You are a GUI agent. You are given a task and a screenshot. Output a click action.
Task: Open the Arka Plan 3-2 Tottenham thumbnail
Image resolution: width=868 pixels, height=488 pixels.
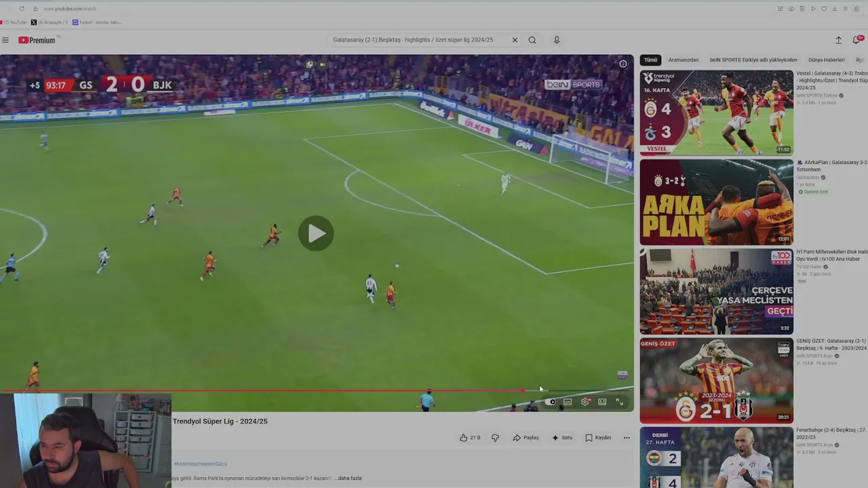717,202
